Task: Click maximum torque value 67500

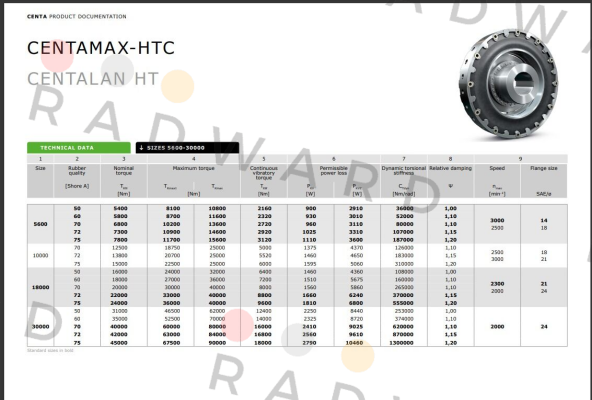Action: tap(171, 343)
